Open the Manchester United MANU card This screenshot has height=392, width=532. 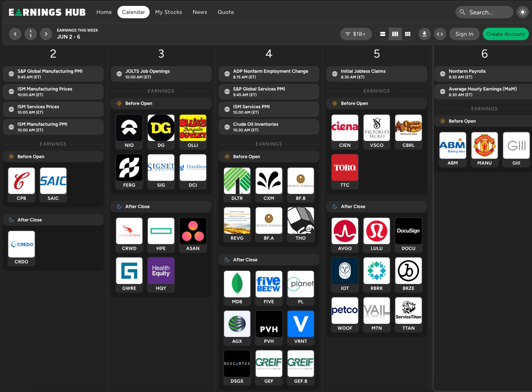(485, 149)
